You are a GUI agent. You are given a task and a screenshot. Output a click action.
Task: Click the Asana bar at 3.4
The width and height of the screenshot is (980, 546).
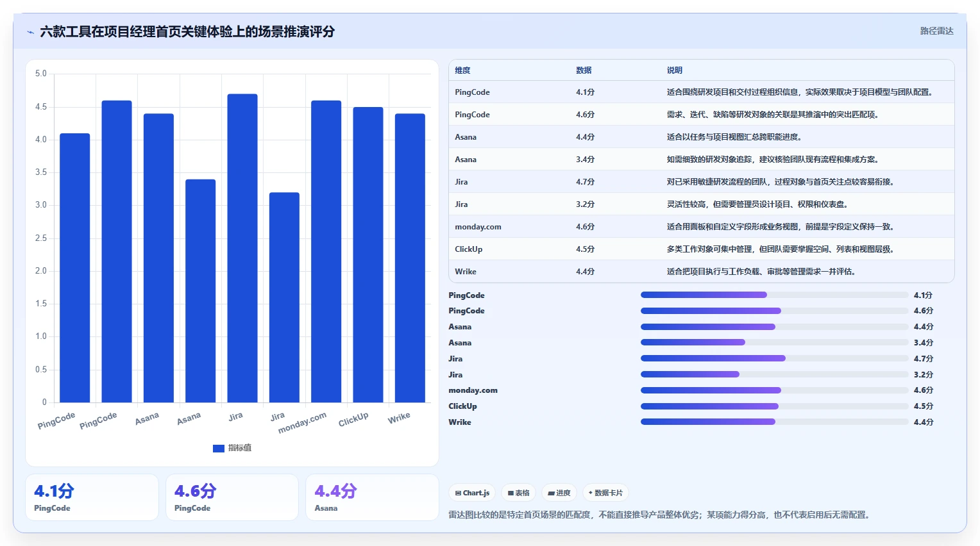(201, 291)
